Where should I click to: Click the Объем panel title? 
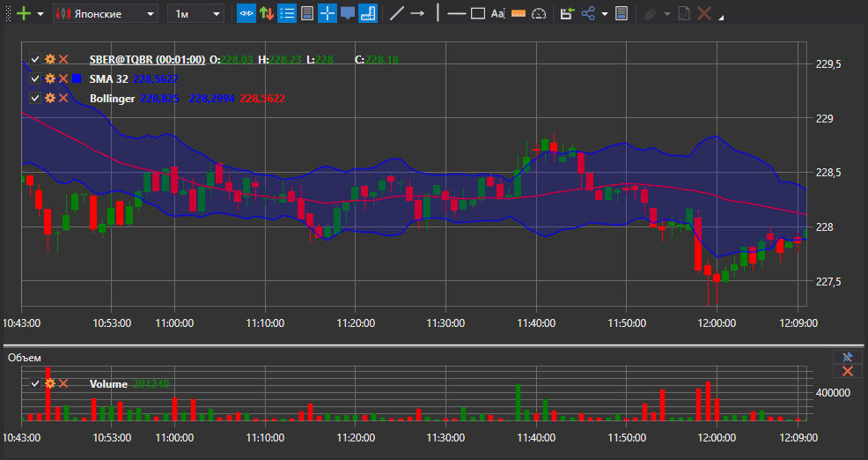pos(25,358)
